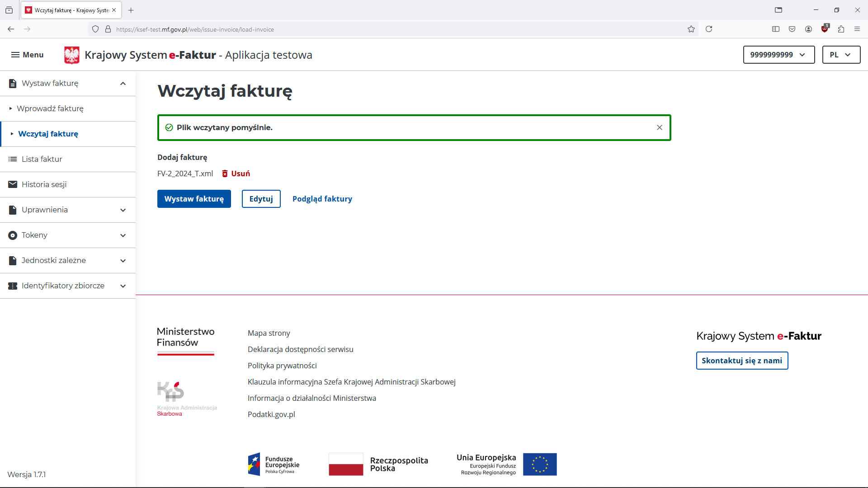Viewport: 868px width, 488px height.
Task: Click the Wystaw fakturę blue button
Action: [194, 199]
